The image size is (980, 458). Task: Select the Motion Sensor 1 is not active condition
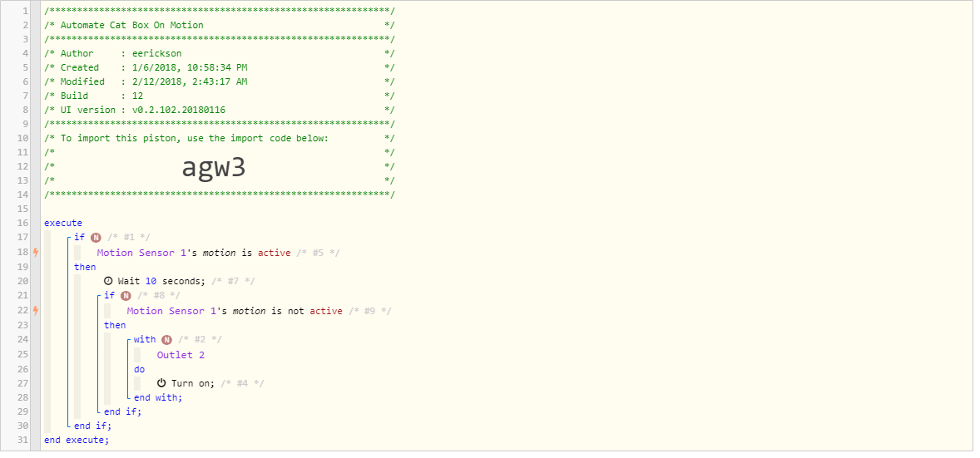pyautogui.click(x=235, y=311)
